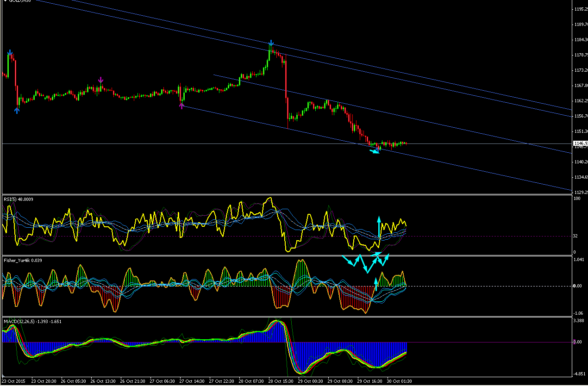This screenshot has width=588, height=386.
Task: Click the RSI level label 32
Action: (575, 236)
